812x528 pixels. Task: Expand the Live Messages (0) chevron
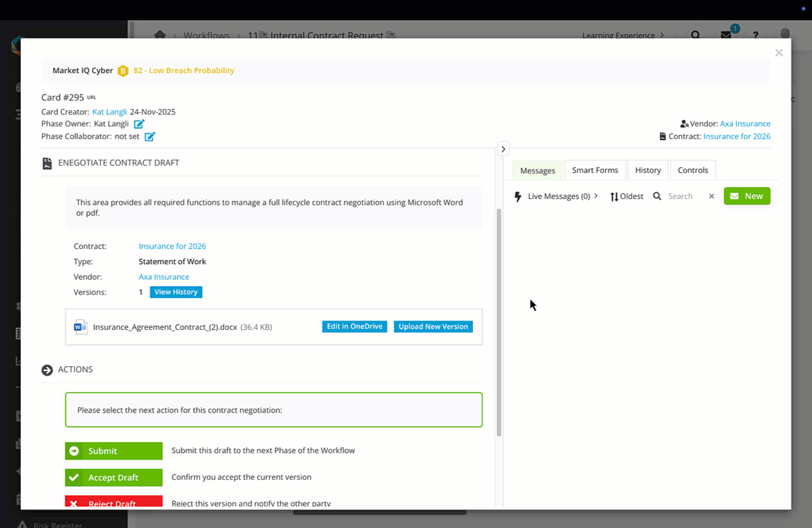tap(596, 196)
